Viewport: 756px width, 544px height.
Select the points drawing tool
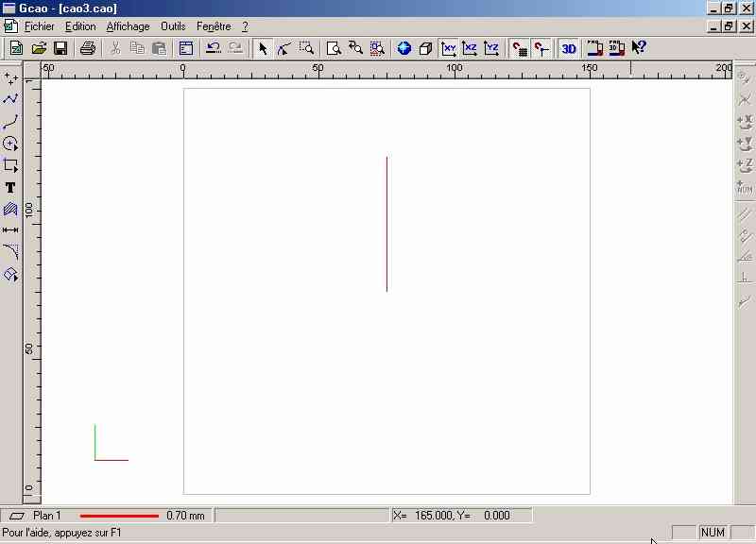pos(10,78)
